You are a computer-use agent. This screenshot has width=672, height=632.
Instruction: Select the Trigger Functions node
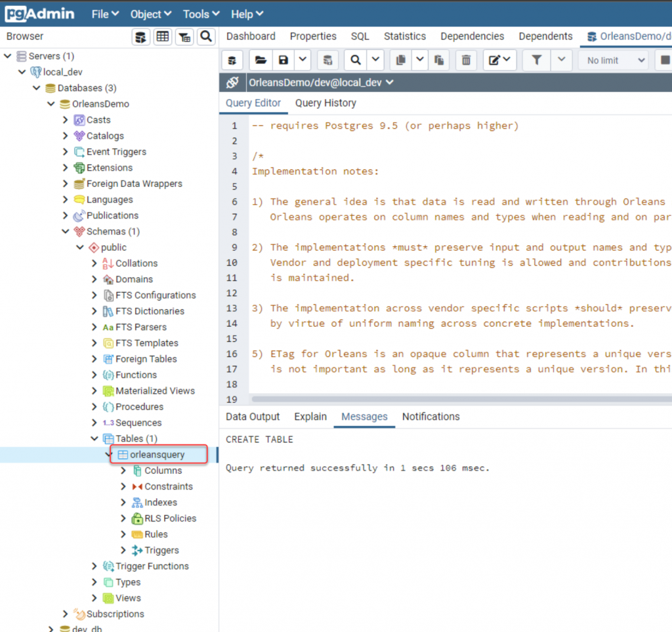152,566
